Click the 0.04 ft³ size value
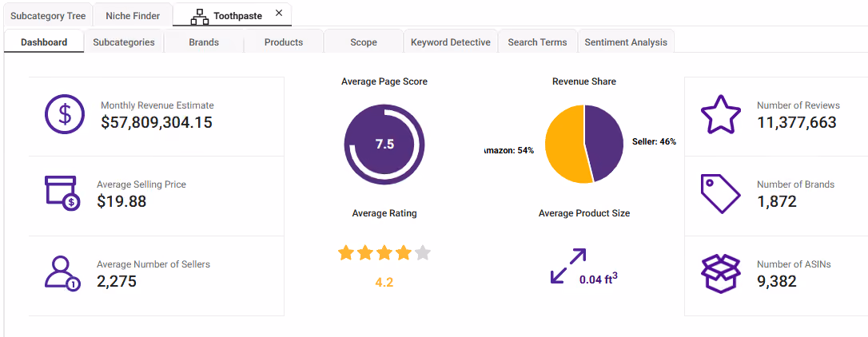 click(x=599, y=279)
